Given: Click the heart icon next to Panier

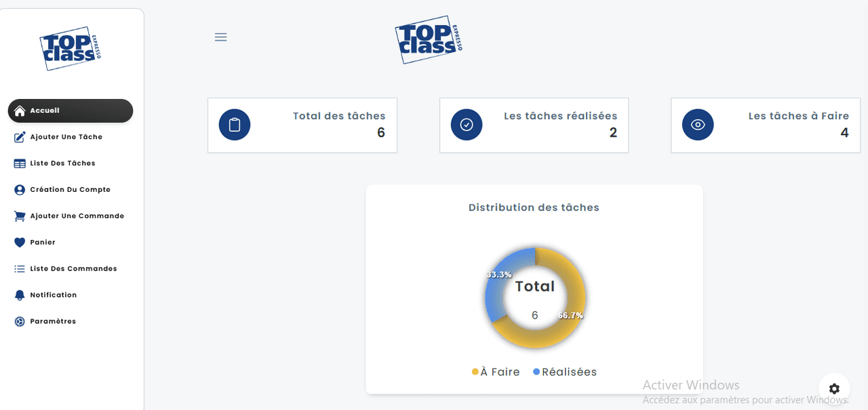Looking at the screenshot, I should (20, 243).
